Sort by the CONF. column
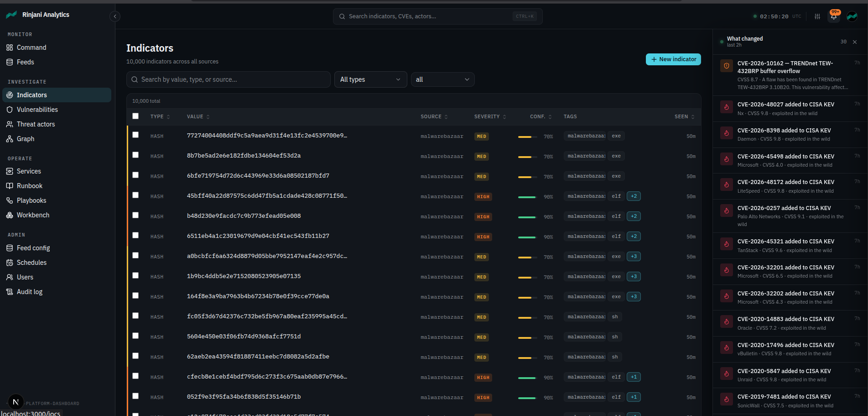The image size is (868, 416). click(x=541, y=117)
